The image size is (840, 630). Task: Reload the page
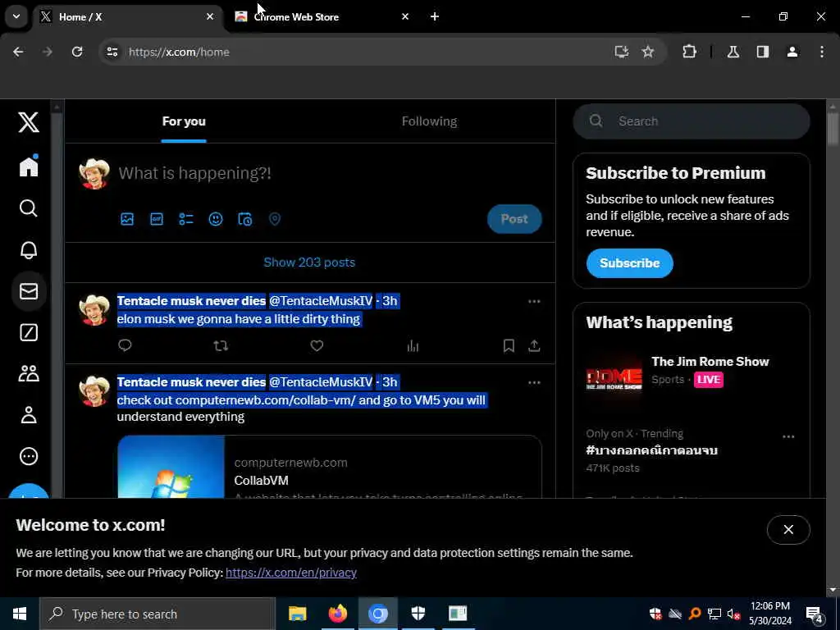tap(77, 52)
